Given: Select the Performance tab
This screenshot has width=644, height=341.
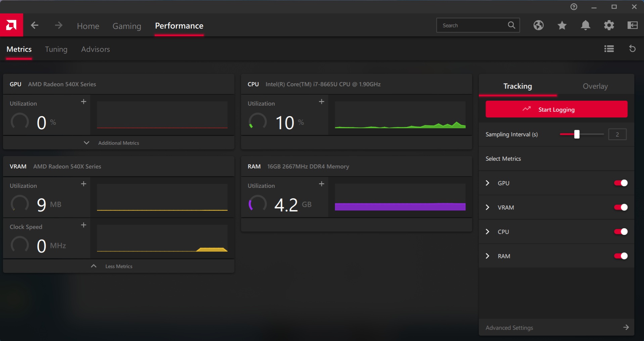Looking at the screenshot, I should tap(179, 26).
